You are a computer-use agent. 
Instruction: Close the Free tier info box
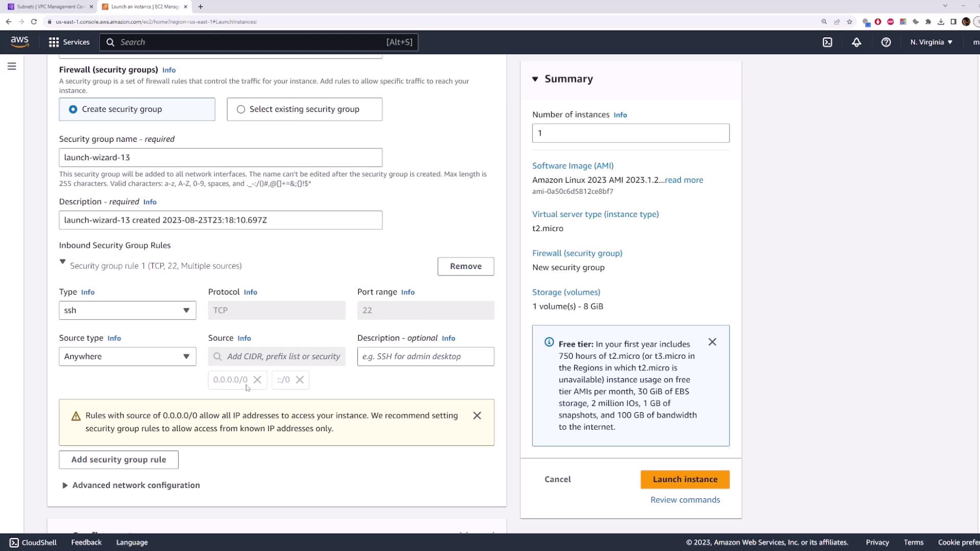[x=712, y=342]
